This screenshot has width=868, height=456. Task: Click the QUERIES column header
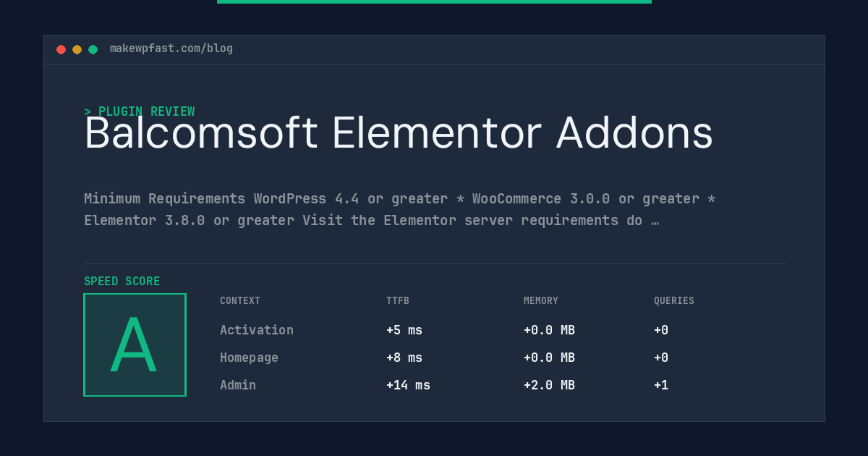tap(674, 301)
